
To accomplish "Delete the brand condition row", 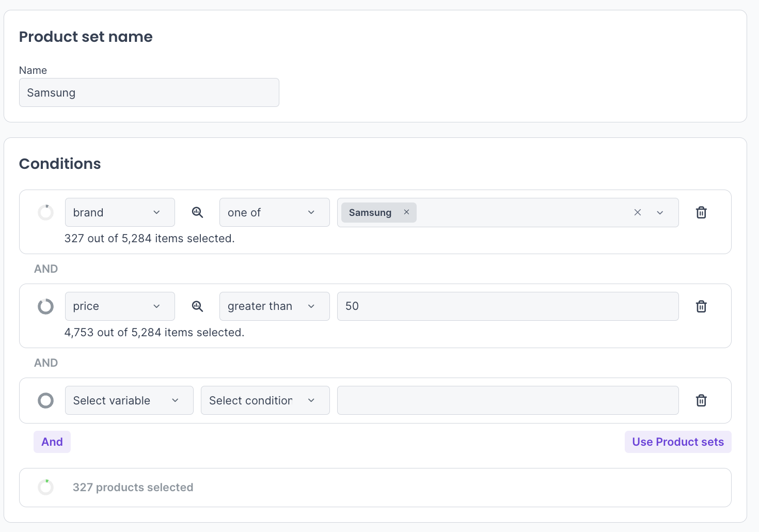I will click(x=701, y=212).
